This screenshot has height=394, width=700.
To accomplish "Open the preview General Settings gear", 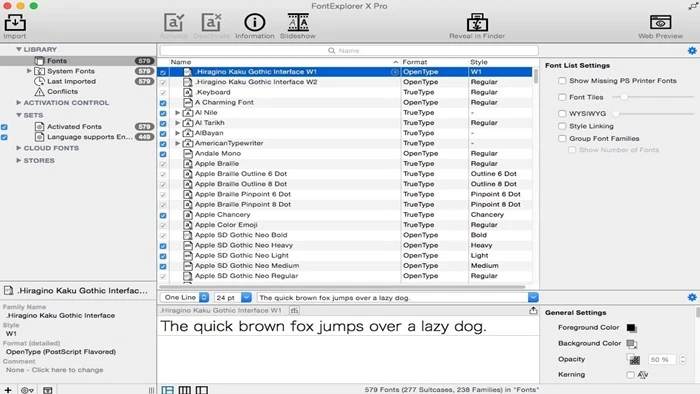I will tap(692, 297).
